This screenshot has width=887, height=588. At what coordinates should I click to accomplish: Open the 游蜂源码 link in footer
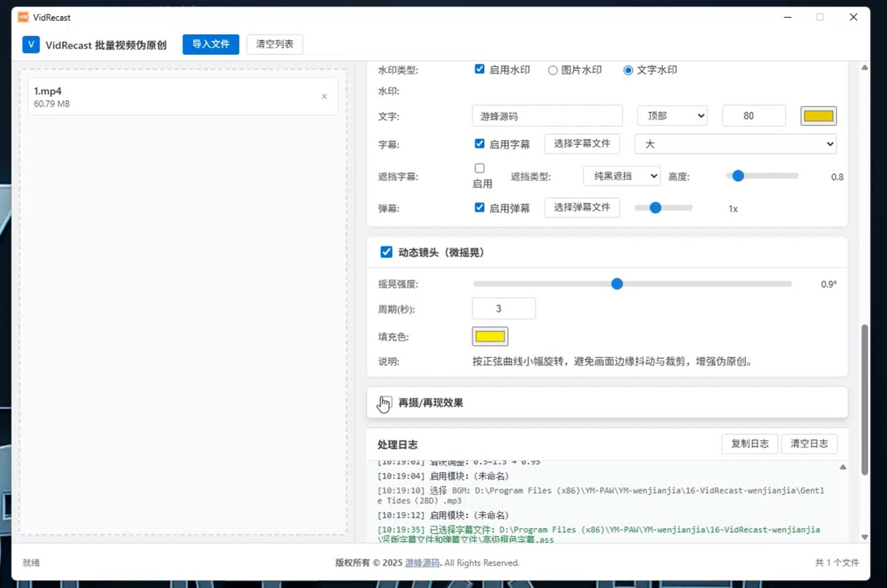[x=422, y=563]
